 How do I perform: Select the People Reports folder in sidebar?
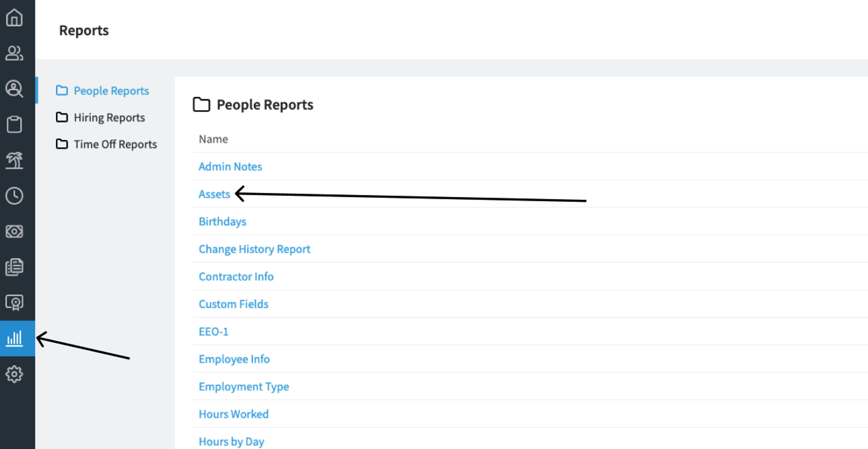[x=102, y=91]
